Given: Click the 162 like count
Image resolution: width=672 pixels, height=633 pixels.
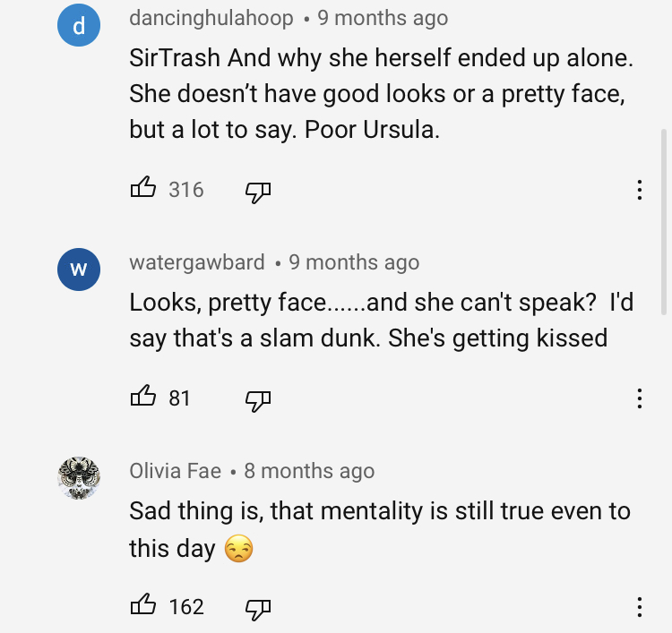Looking at the screenshot, I should tap(186, 607).
